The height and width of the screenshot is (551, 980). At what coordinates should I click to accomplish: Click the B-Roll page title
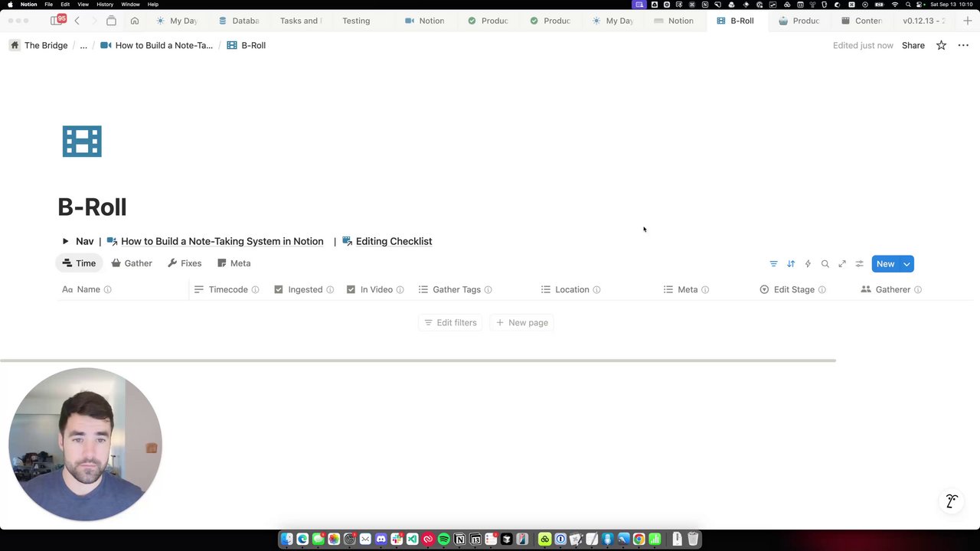coord(92,207)
